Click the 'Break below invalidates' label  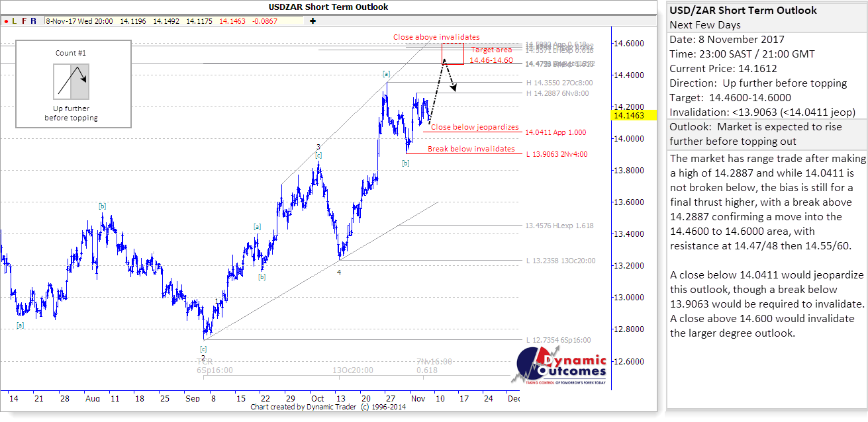coord(471,149)
